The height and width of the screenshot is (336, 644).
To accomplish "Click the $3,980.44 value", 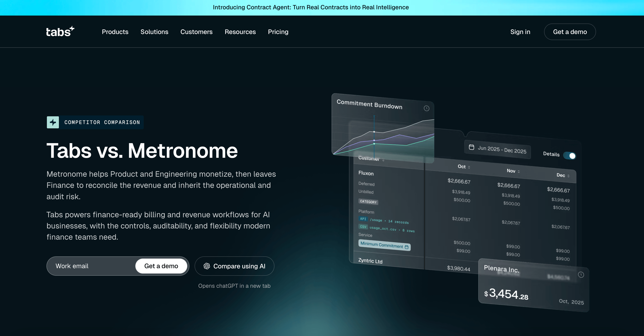I will (x=459, y=269).
